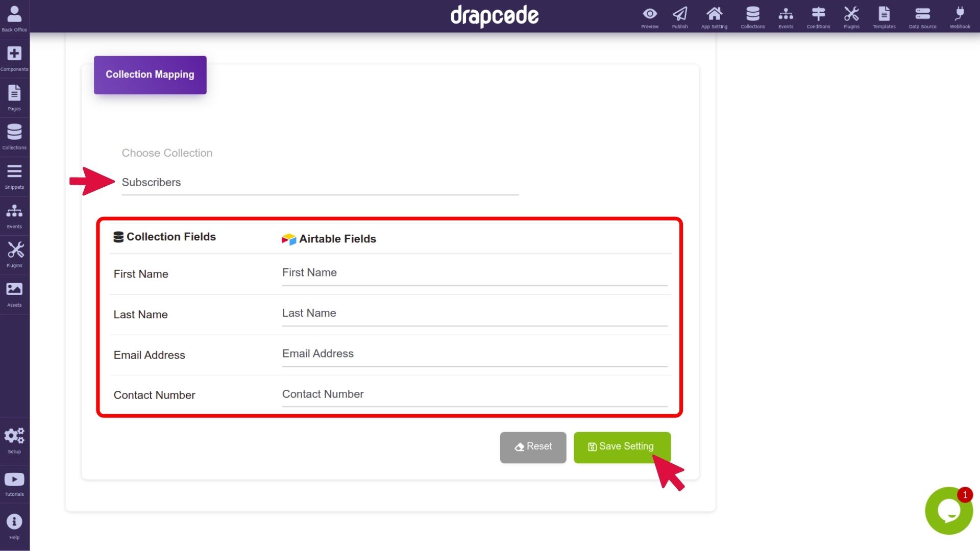Open Collections from the left sidebar

[x=14, y=137]
